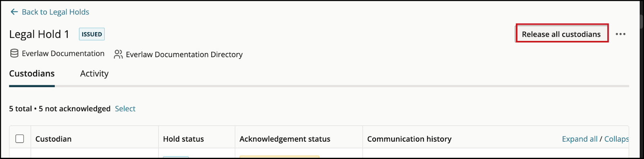Click the Acknowledgement status column header
The width and height of the screenshot is (644, 159).
pos(285,139)
